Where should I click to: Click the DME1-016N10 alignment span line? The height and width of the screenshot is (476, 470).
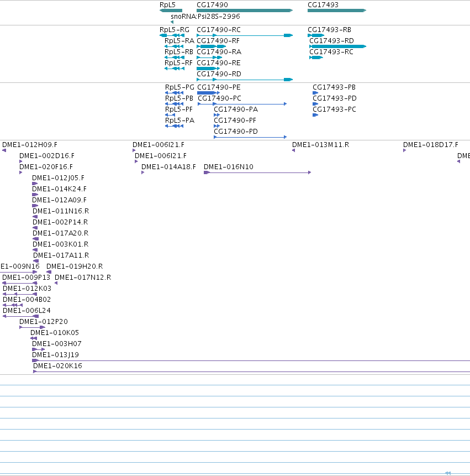tap(257, 172)
